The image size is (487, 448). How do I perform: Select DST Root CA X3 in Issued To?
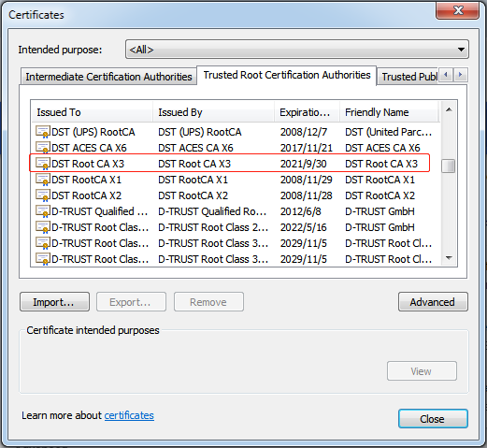pyautogui.click(x=88, y=164)
